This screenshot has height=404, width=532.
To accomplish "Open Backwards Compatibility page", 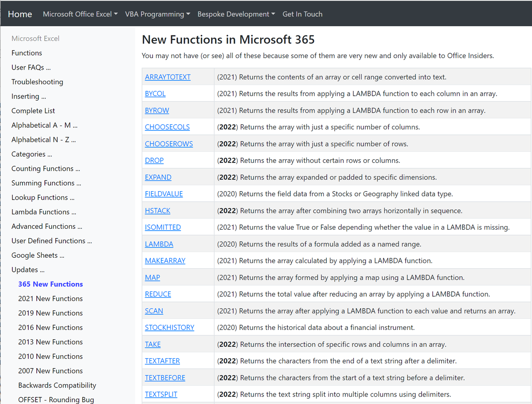I will pyautogui.click(x=57, y=385).
